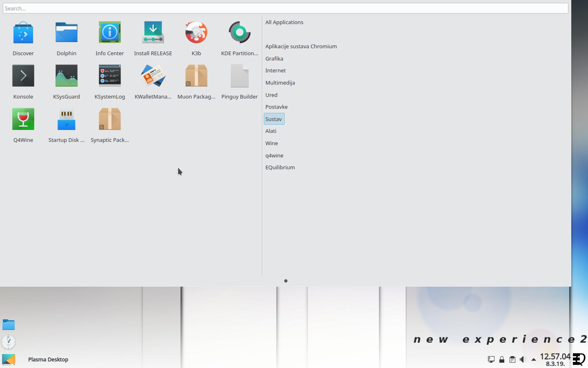The height and width of the screenshot is (368, 588).
Task: Select the q4wine category
Action: pyautogui.click(x=274, y=155)
